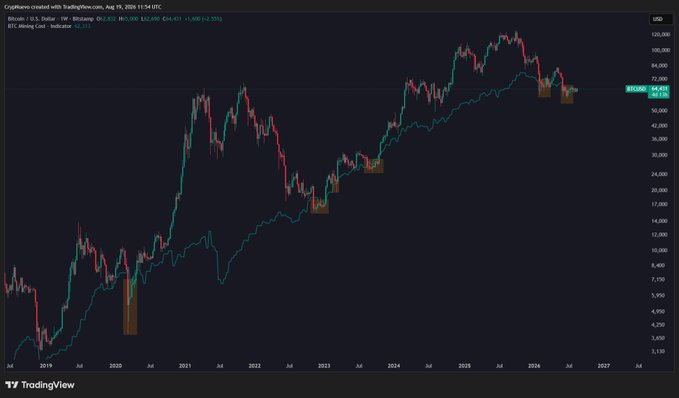Click the 20,000 price axis label
This screenshot has height=398, width=679.
click(661, 190)
